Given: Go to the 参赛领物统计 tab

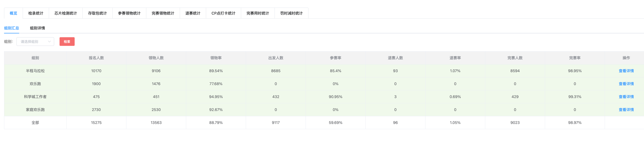Looking at the screenshot, I should (129, 13).
